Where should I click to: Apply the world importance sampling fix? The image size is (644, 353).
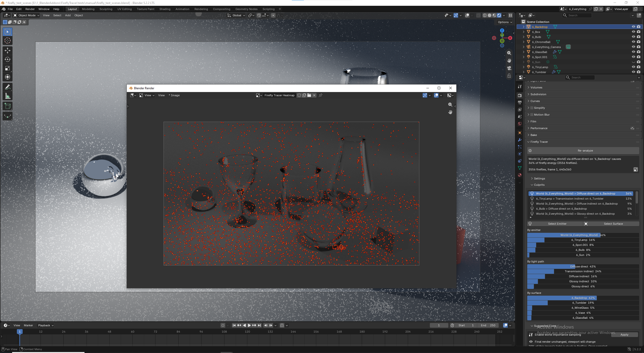[x=624, y=335]
